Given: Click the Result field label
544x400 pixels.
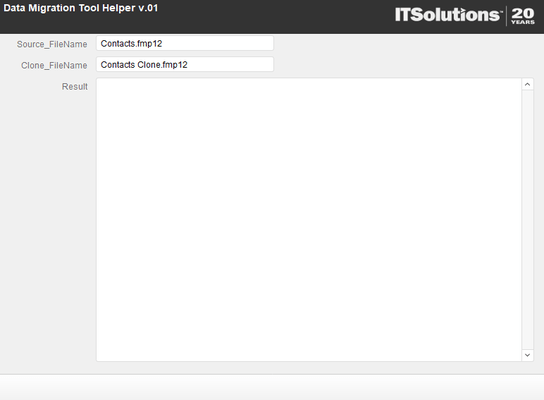Looking at the screenshot, I should (75, 86).
